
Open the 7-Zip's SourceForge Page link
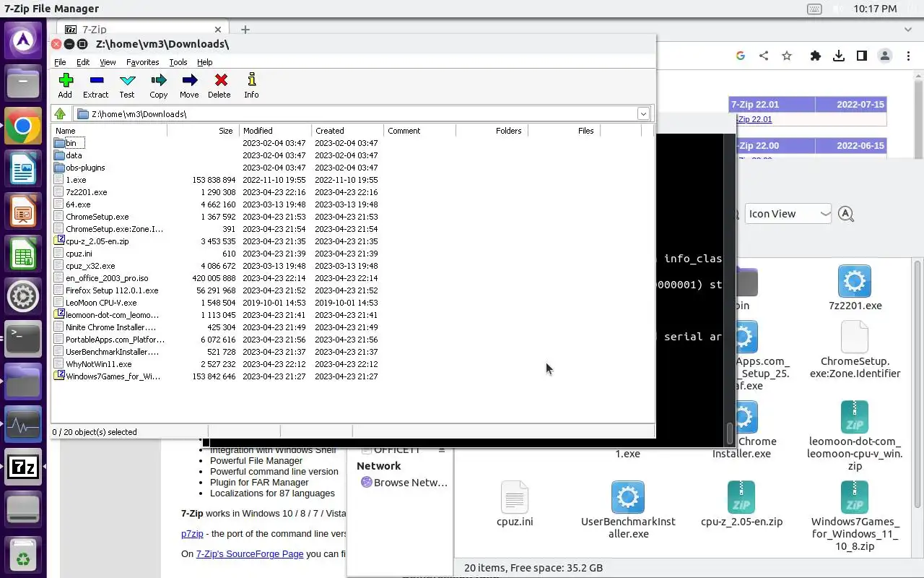(250, 554)
